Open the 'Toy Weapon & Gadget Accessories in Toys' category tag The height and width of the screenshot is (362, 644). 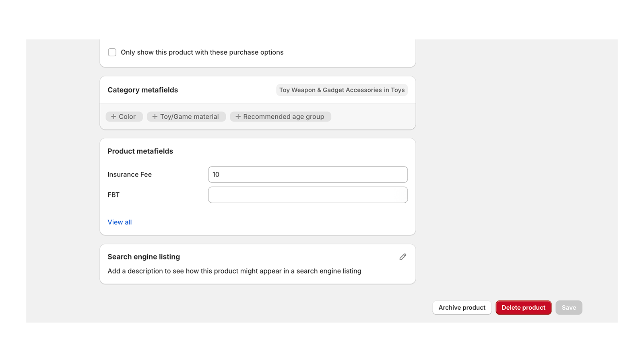tap(342, 90)
